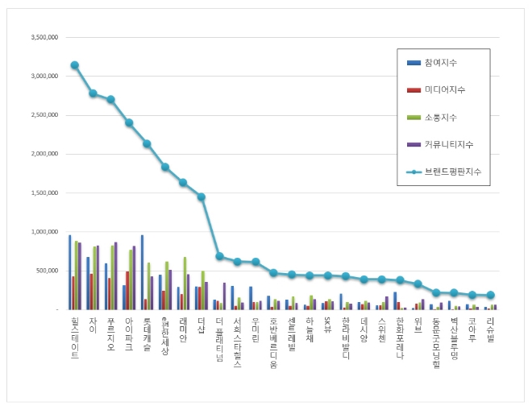The width and height of the screenshot is (532, 410).
Task: Click the 리슈빌 data point on the line
Action: click(x=490, y=295)
